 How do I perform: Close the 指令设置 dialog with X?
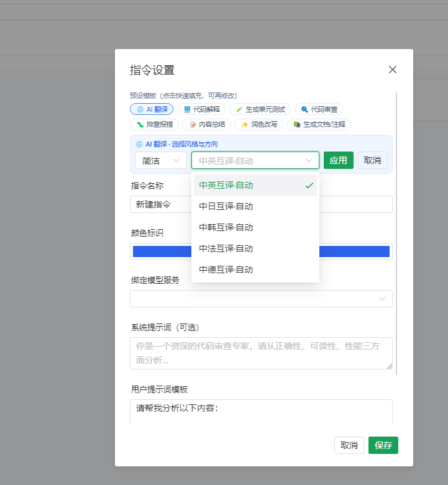coord(393,70)
